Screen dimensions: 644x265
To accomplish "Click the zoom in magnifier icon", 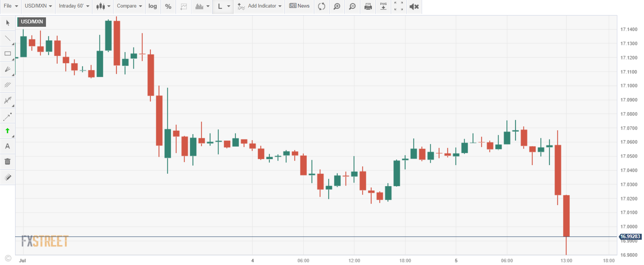I will click(x=337, y=6).
